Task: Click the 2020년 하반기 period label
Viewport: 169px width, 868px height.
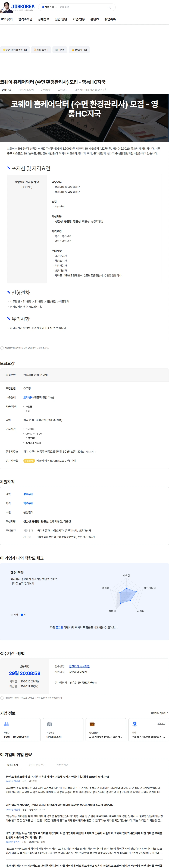Action: [x=12, y=810]
